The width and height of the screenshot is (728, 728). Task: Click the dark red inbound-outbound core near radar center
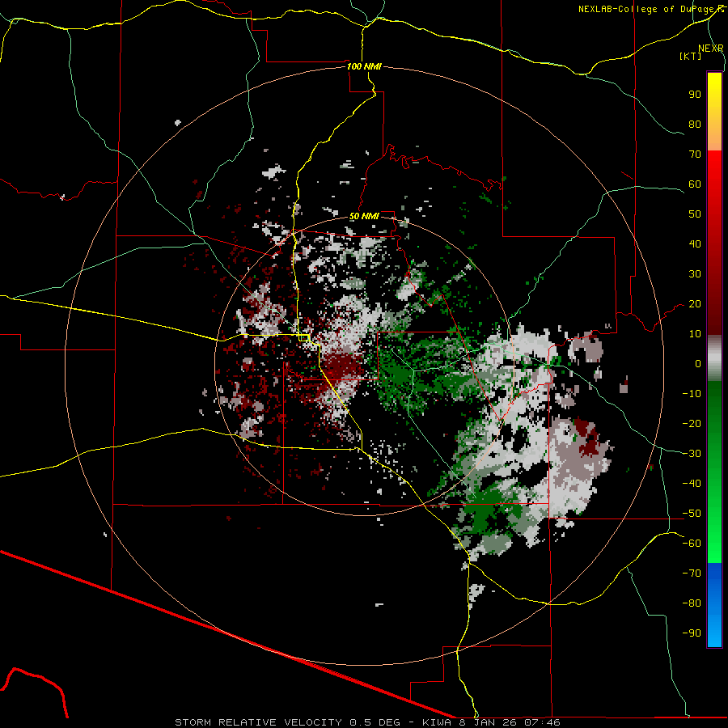click(343, 366)
